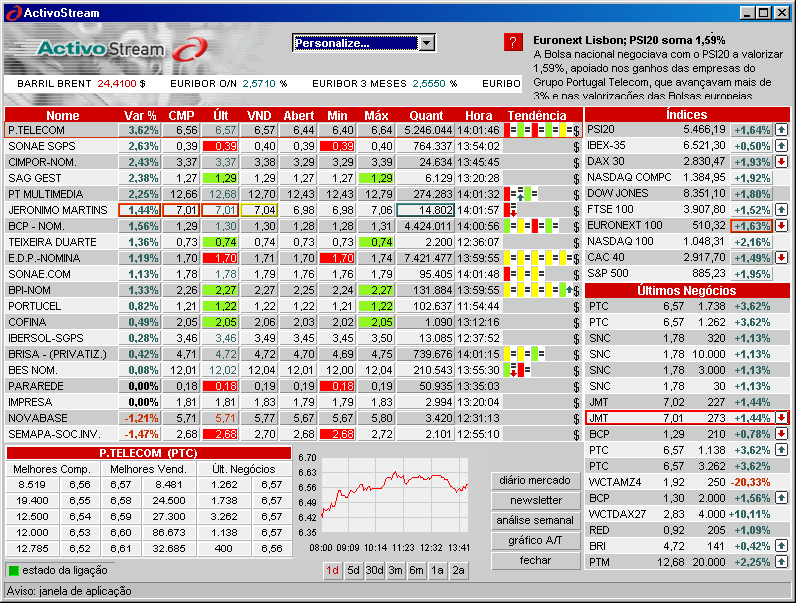Viewport: 796px width, 603px height.
Task: Click the WCTAMZ4 trade entry
Action: coord(687,482)
